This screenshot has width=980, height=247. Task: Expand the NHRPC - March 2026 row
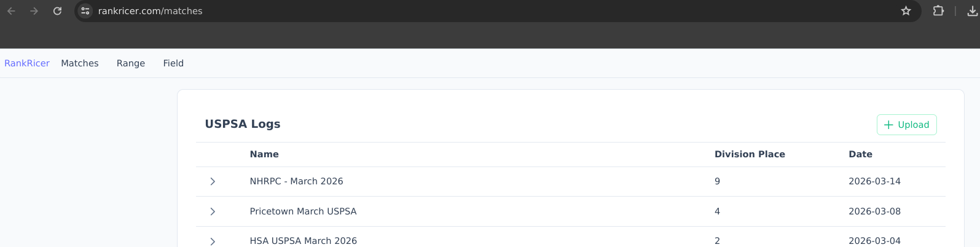coord(213,181)
